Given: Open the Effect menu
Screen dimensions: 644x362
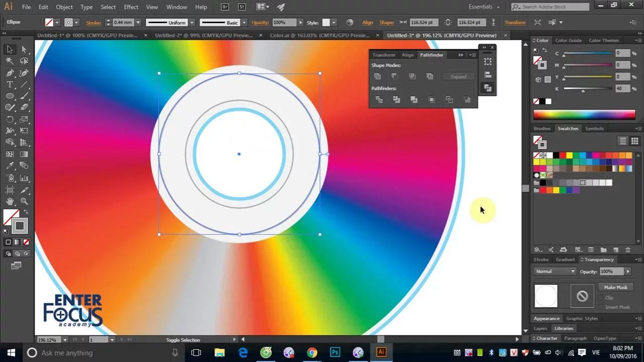Looking at the screenshot, I should click(131, 7).
